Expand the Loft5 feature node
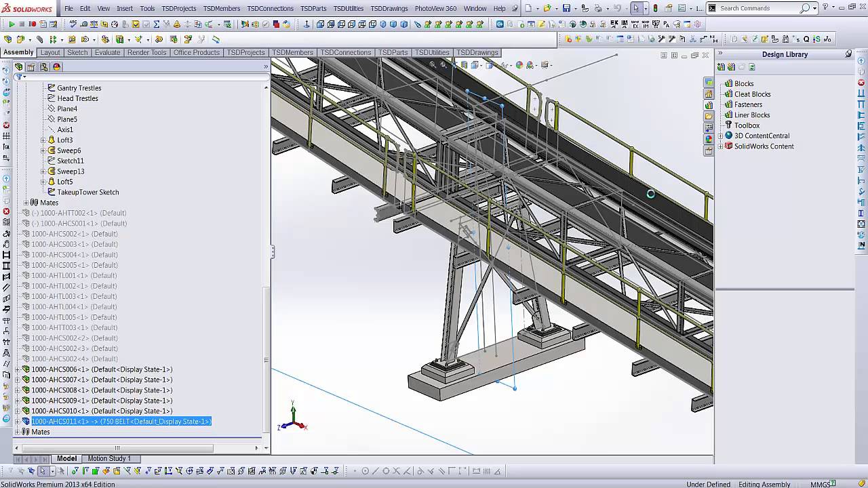Screen dimensions: 868x488 43,182
